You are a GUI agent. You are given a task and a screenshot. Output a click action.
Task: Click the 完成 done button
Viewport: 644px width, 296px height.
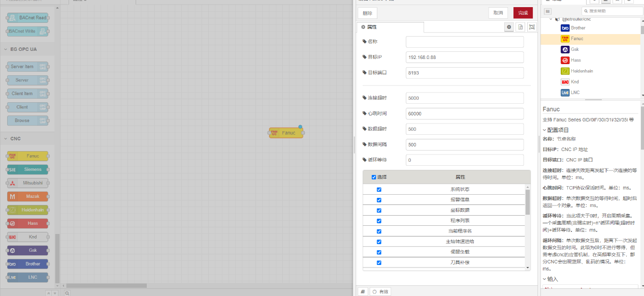pos(523,13)
